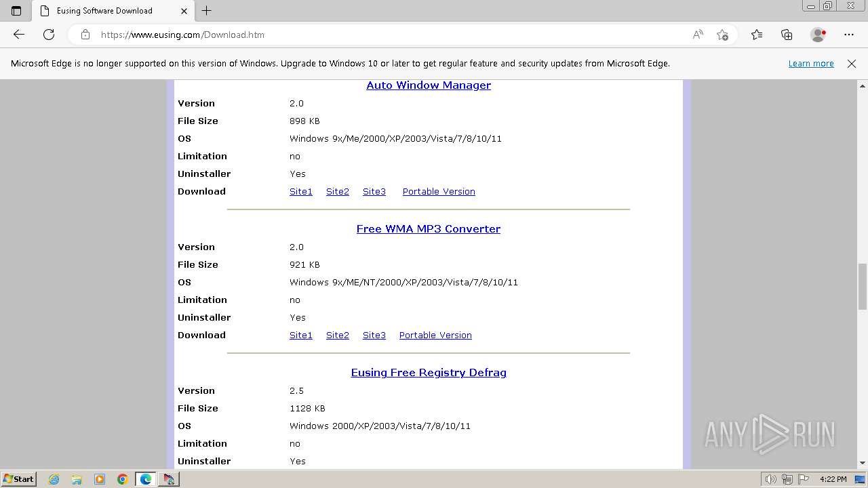This screenshot has width=868, height=488.
Task: Close the Eusing Software Download tab
Action: tap(184, 11)
